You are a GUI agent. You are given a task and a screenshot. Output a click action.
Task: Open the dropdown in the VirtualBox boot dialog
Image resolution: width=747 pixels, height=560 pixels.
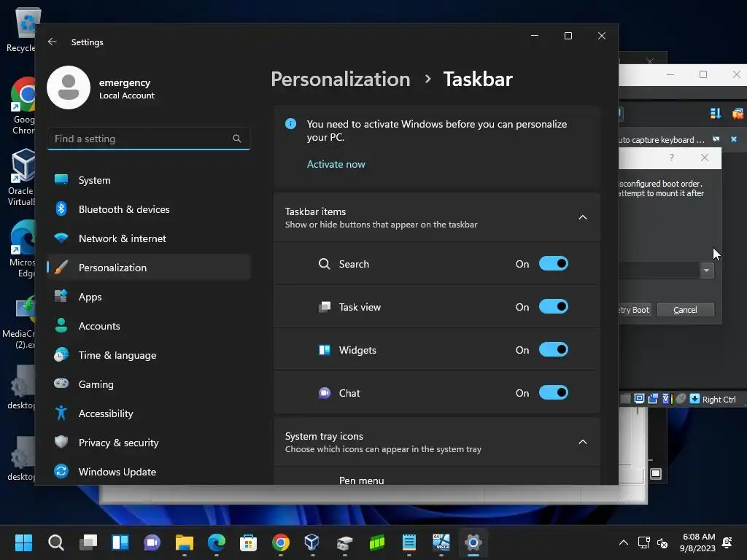tap(706, 271)
